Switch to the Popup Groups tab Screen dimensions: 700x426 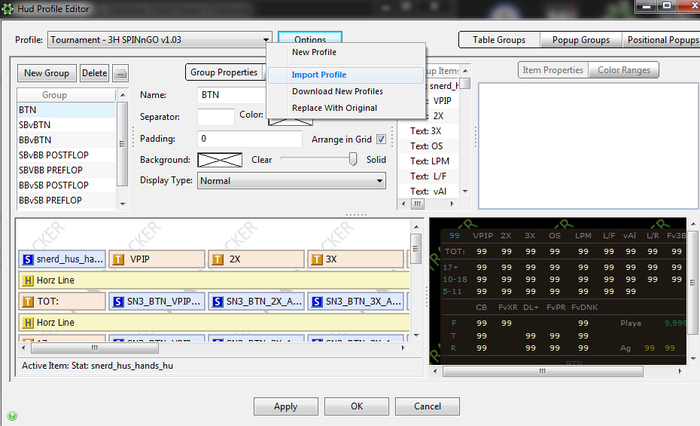click(581, 40)
